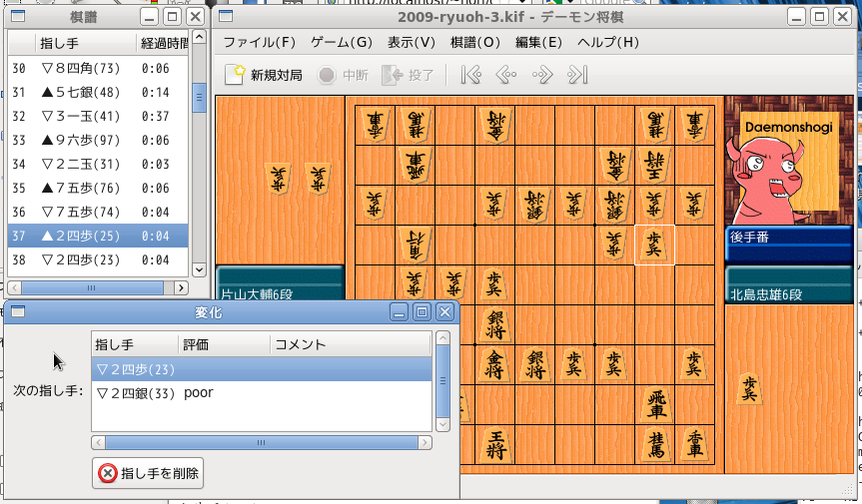Click the 経過時間 column header
Viewport: 862px width, 504px height.
tap(165, 43)
